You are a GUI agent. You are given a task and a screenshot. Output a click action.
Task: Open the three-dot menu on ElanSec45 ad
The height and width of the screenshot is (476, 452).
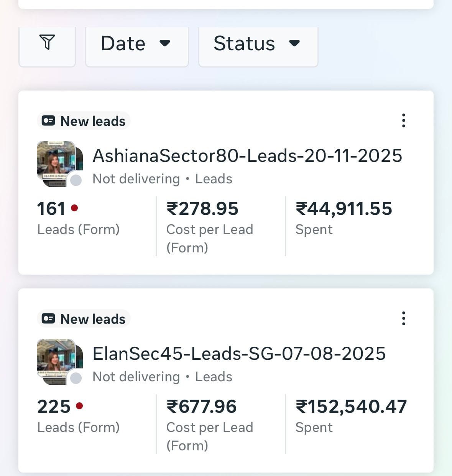tap(403, 318)
